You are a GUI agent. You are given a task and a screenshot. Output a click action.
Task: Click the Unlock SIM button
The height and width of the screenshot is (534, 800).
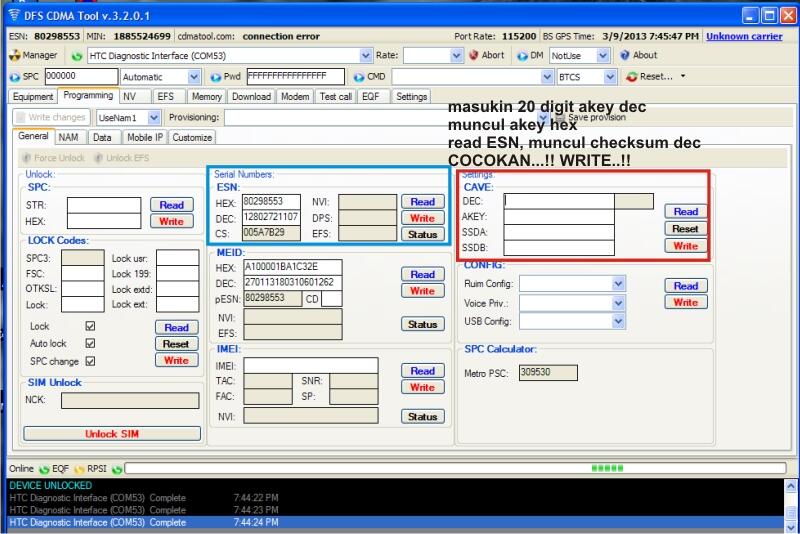pos(112,434)
